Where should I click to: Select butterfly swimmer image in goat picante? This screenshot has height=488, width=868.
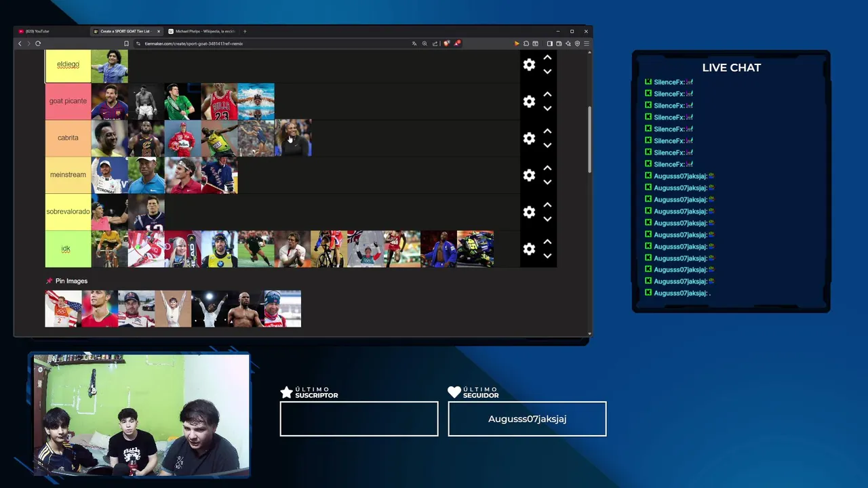[x=256, y=101]
